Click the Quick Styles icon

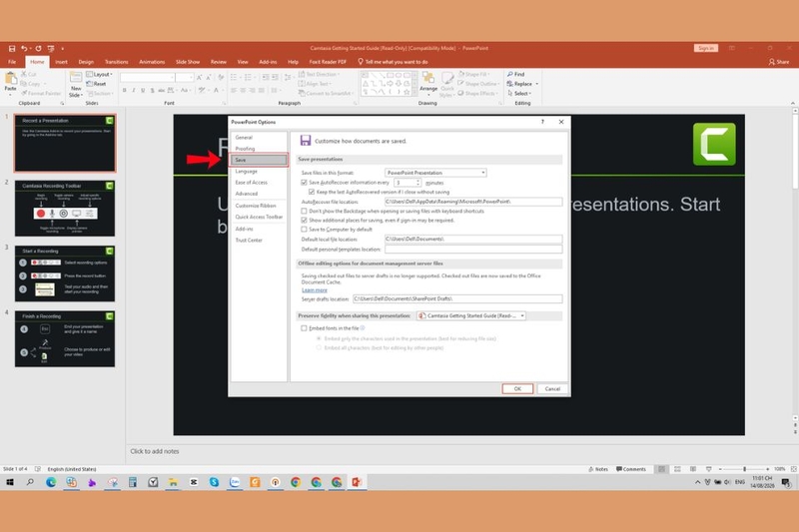[446, 78]
